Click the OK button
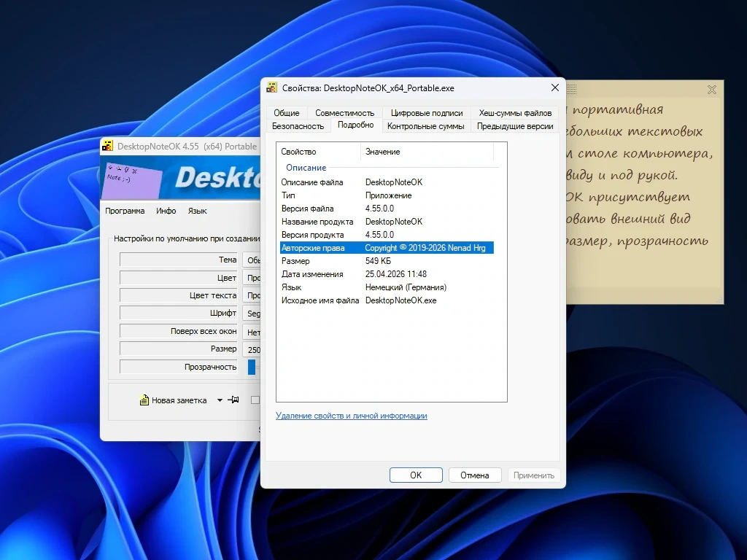747x560 pixels. [416, 475]
